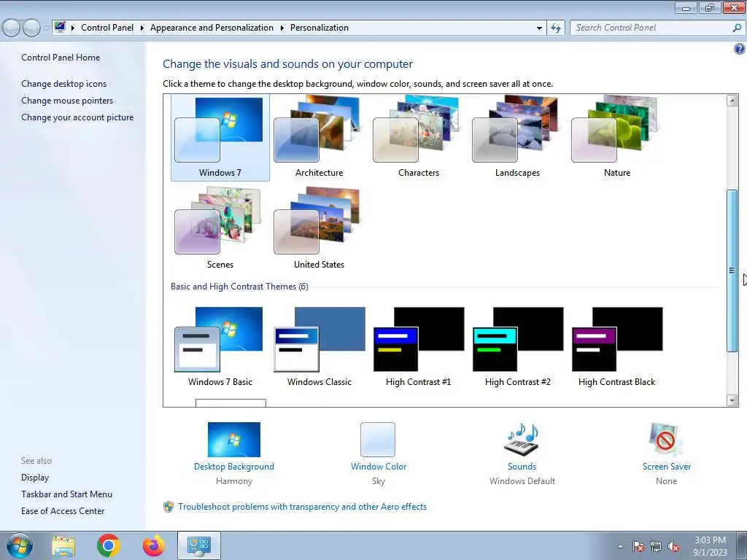Click Control Panel in the breadcrumb
The height and width of the screenshot is (560, 747).
[107, 28]
